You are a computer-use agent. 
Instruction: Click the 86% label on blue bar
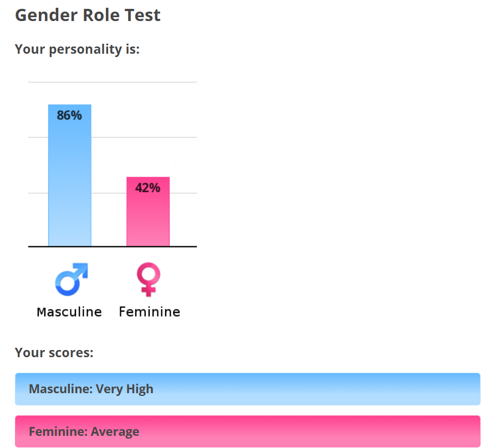(69, 115)
